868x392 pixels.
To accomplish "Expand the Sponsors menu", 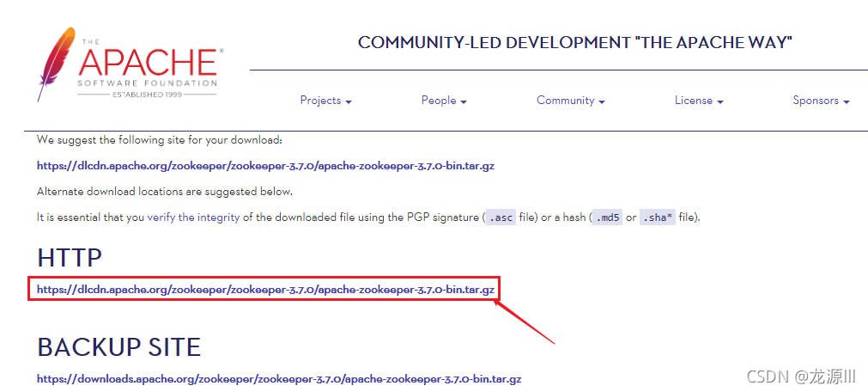I will [821, 101].
